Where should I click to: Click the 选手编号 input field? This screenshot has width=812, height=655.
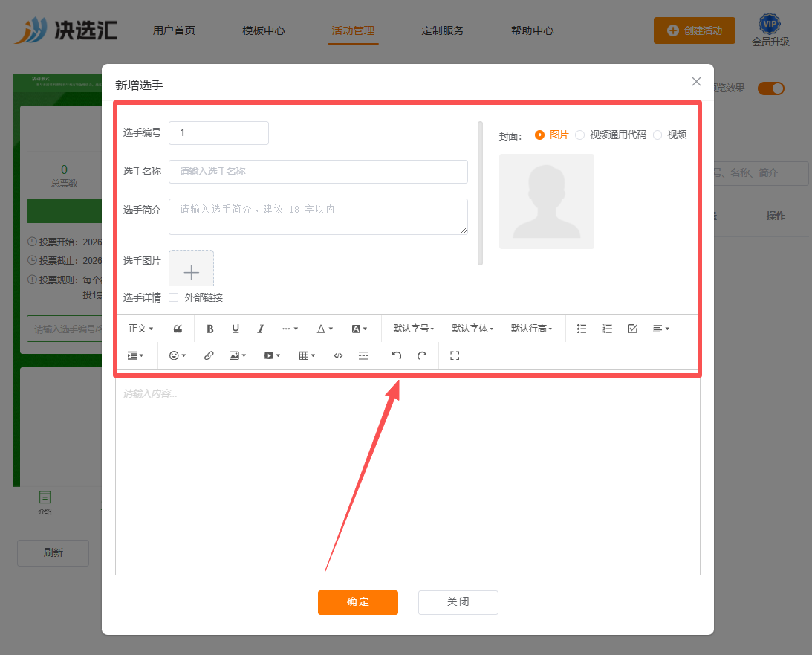coord(218,133)
